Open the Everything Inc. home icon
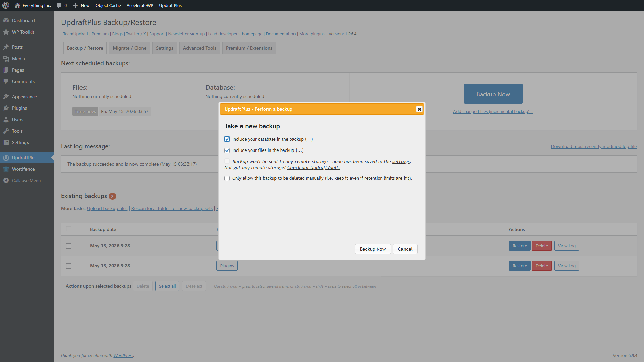This screenshot has height=362, width=644. coord(17,5)
